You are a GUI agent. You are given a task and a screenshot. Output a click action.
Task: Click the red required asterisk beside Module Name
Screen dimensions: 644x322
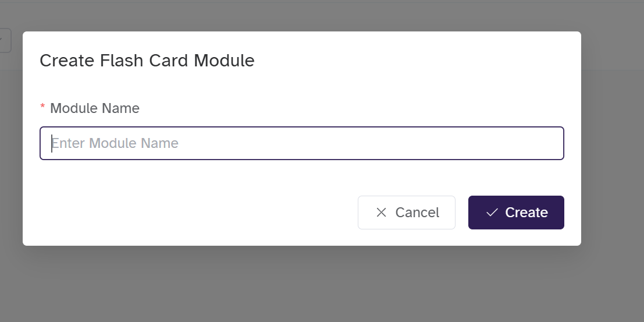pos(42,108)
